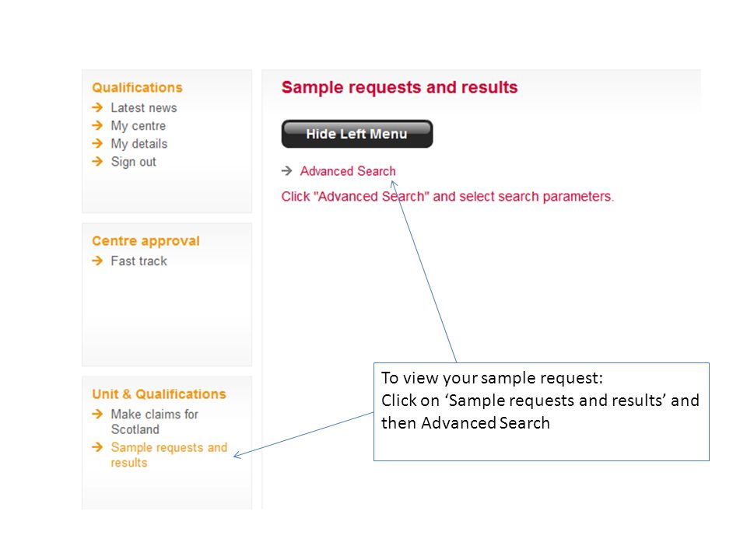Open Make claims for Scotland
This screenshot has width=747, height=560.
155,422
